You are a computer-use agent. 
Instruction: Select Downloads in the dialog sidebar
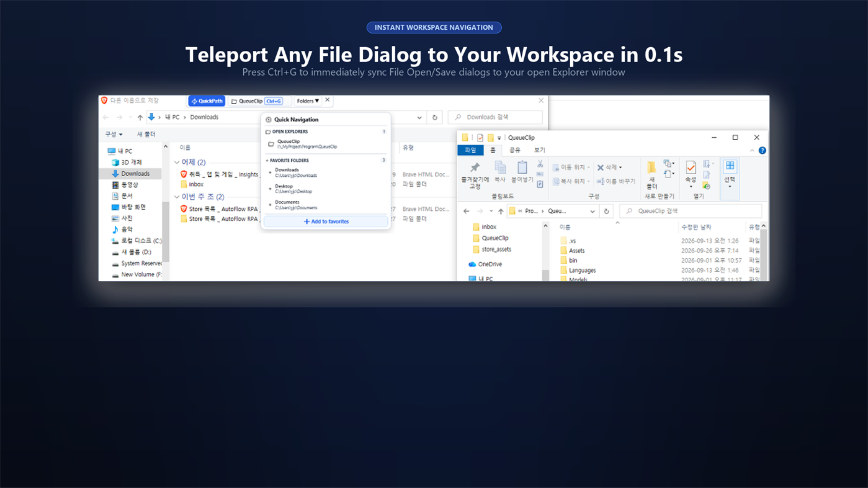click(x=130, y=174)
